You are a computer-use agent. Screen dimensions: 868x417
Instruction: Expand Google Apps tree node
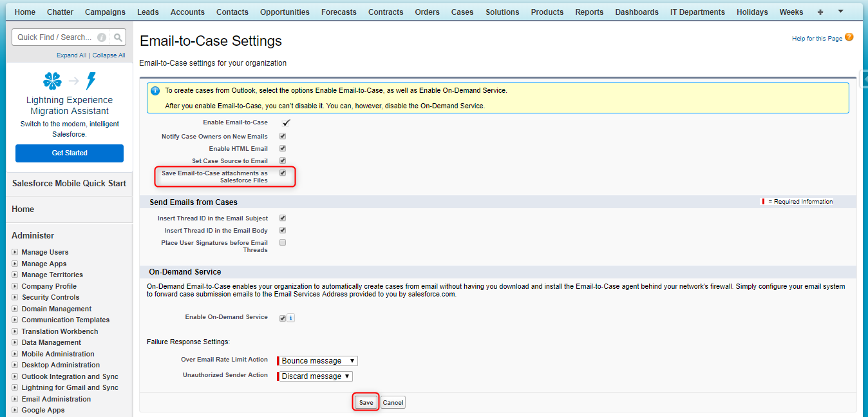[x=15, y=410]
